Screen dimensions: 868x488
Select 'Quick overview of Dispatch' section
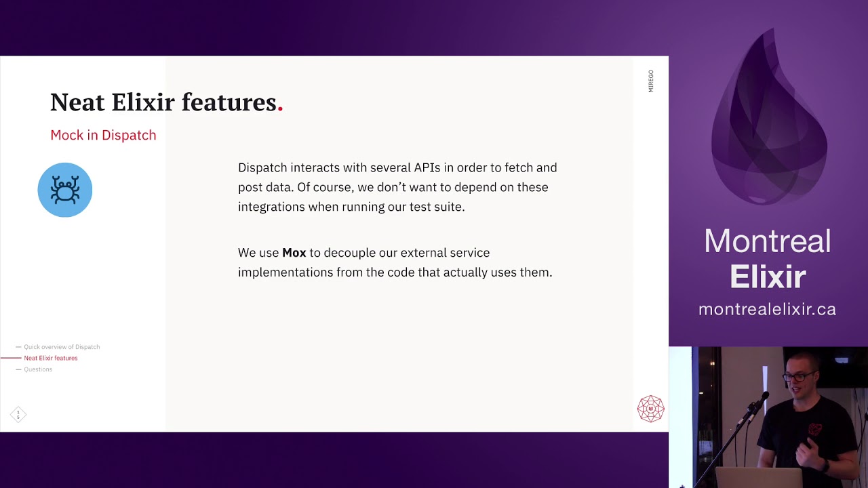coord(62,347)
